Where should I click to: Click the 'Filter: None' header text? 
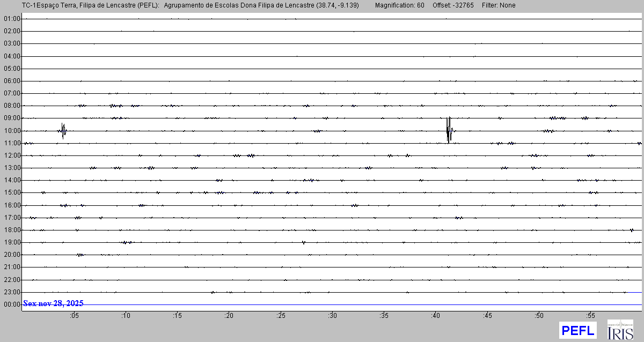[500, 5]
